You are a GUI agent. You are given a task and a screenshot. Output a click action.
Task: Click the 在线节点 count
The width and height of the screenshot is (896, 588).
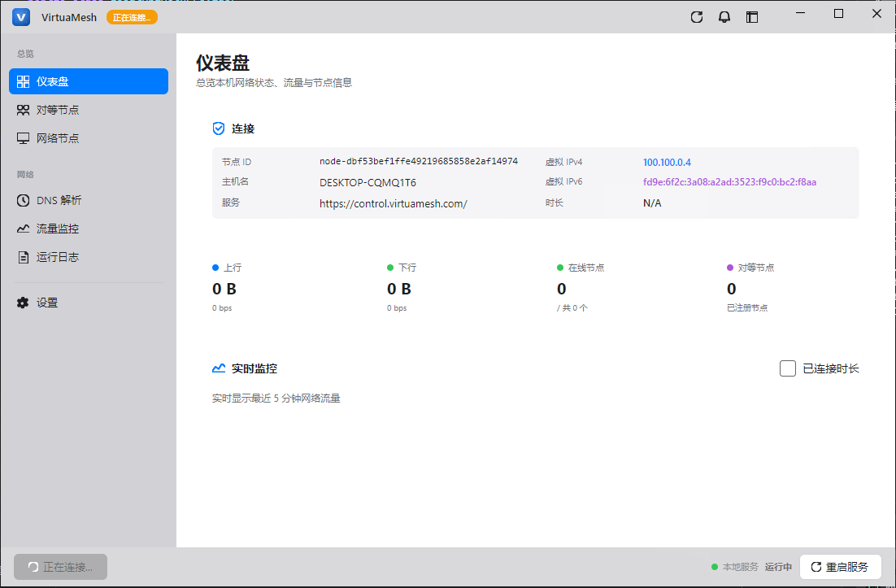[562, 290]
